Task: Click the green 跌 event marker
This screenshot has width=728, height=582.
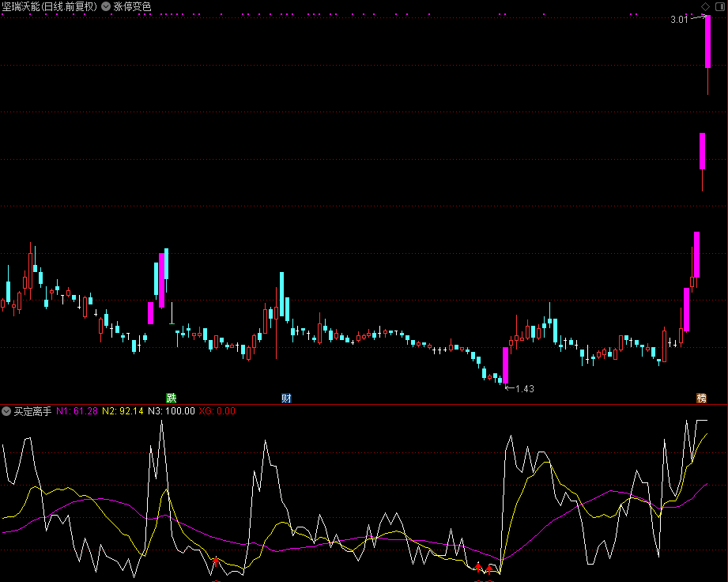Action: pyautogui.click(x=172, y=398)
